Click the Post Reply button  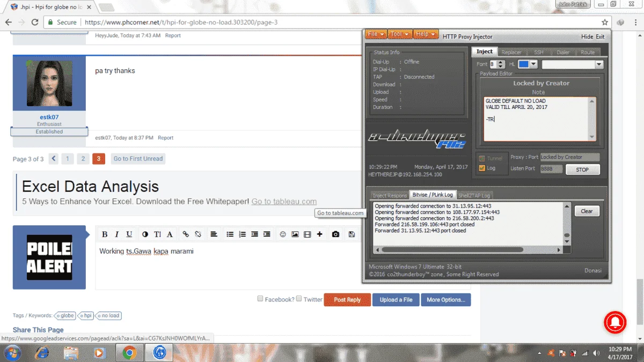pos(347,300)
